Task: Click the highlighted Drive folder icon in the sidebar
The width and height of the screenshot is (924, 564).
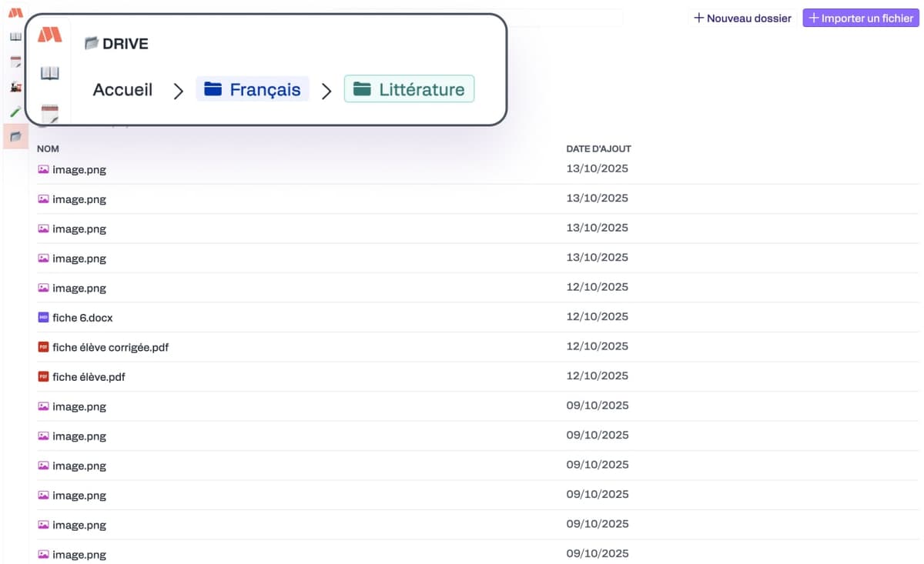Action: [x=15, y=136]
